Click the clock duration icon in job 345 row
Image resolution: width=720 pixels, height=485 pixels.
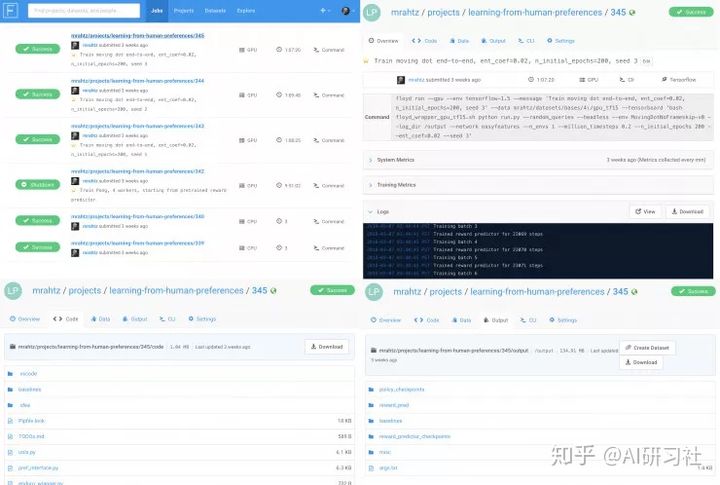[x=279, y=49]
